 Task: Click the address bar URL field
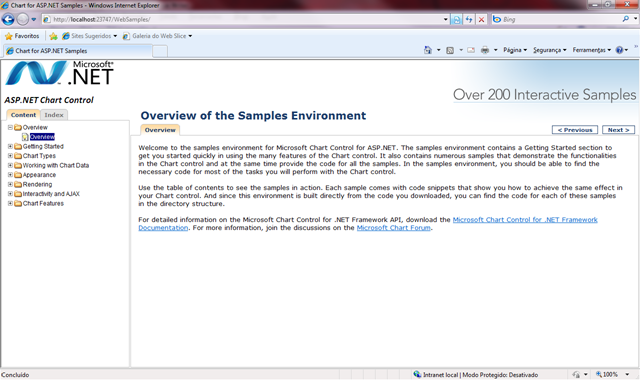(x=245, y=19)
